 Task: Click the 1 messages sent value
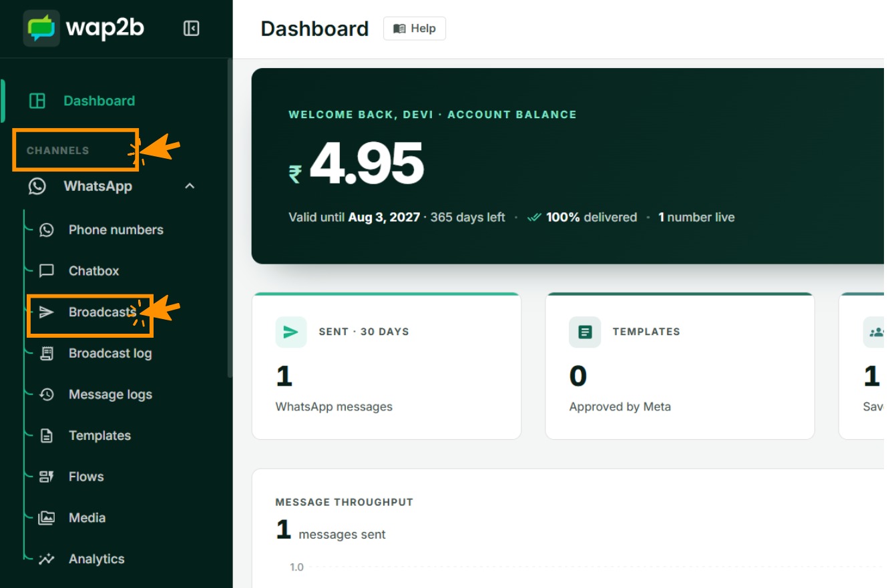tap(330, 531)
